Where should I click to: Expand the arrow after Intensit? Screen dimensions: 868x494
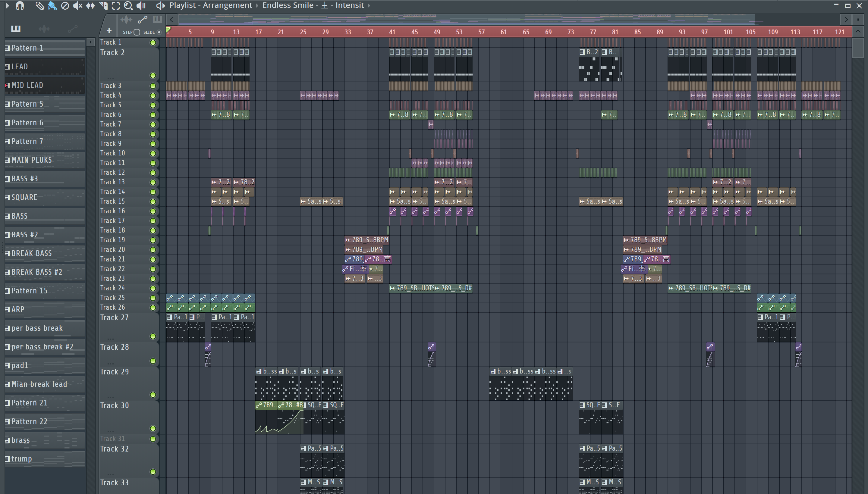click(x=369, y=5)
